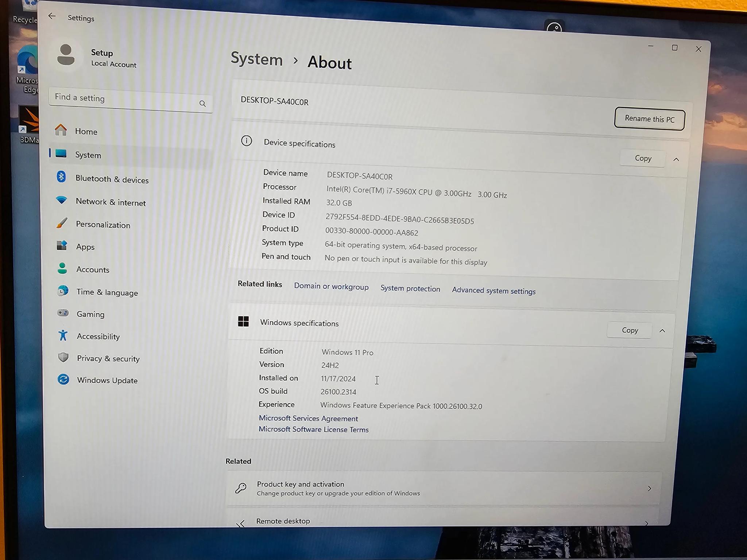Click the Network wifi icon
This screenshot has height=560, width=747.
pos(61,200)
